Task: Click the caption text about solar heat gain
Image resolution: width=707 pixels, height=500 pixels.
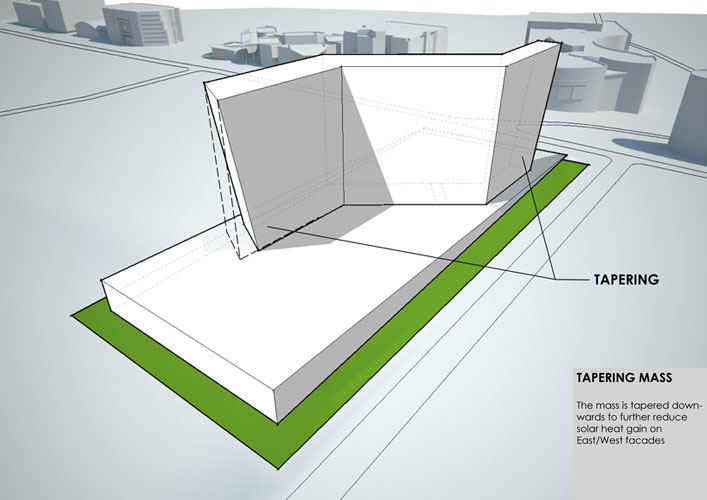Action: (x=637, y=422)
